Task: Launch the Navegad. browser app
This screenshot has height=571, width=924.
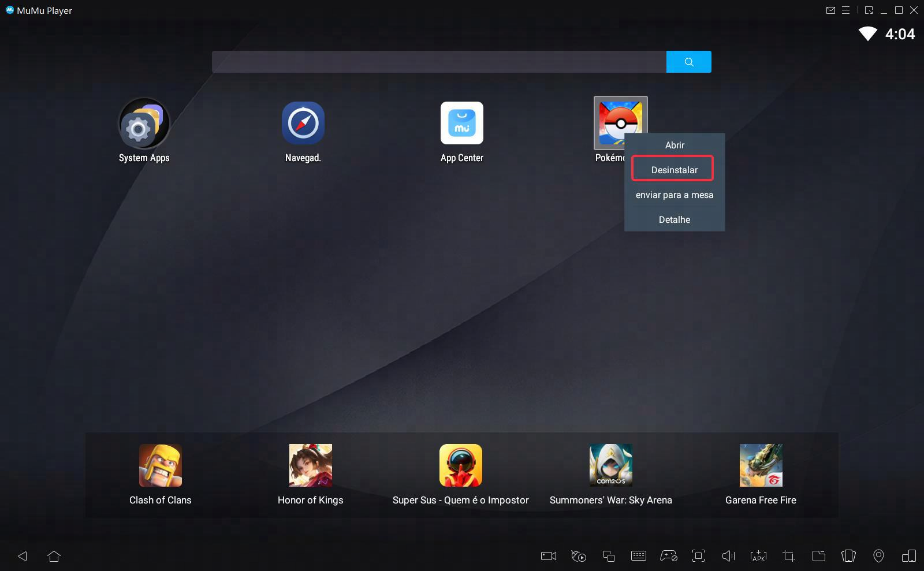Action: coord(303,123)
